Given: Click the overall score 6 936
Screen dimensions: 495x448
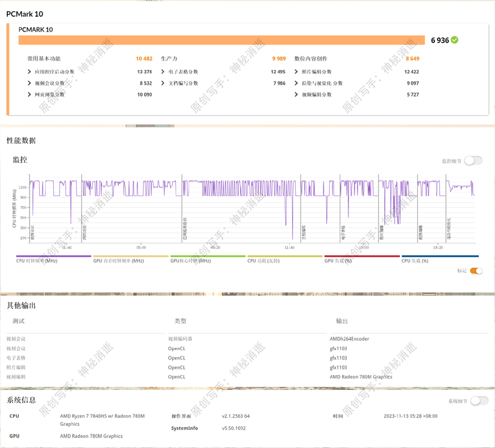Looking at the screenshot, I should [440, 40].
